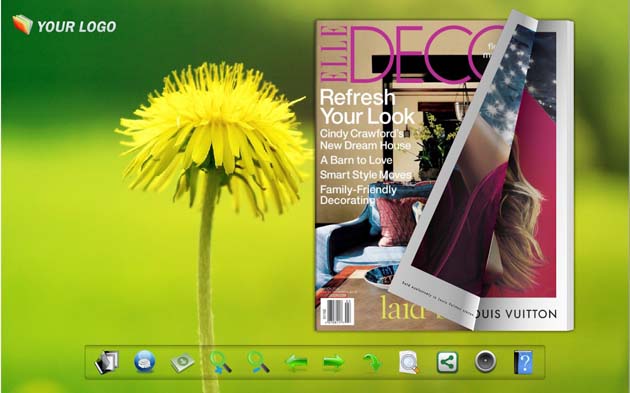The height and width of the screenshot is (393, 630).
Task: Click the YOUR LOGO book icon
Action: coord(22,24)
